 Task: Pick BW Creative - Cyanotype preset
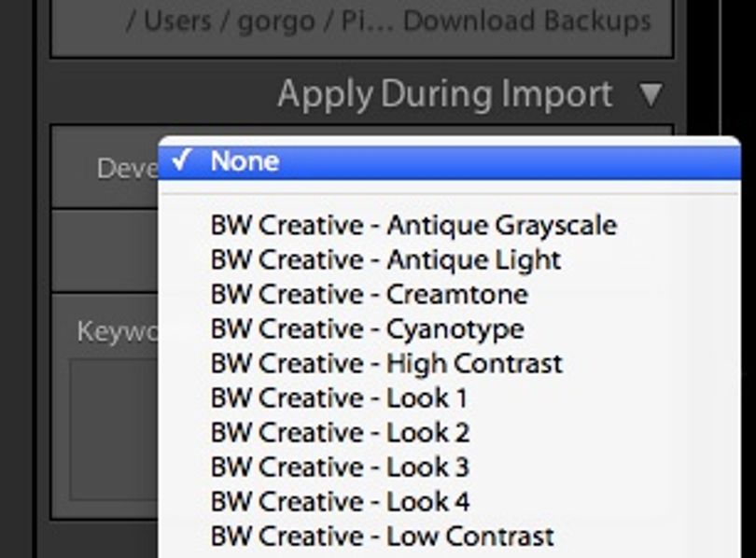[x=449, y=329]
